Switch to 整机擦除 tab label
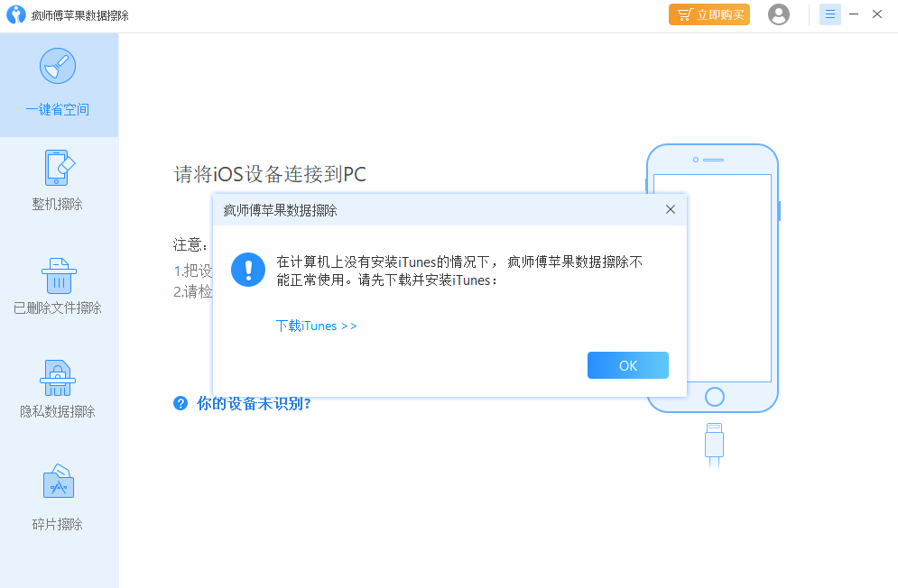Viewport: 898px width, 588px height. click(x=57, y=204)
